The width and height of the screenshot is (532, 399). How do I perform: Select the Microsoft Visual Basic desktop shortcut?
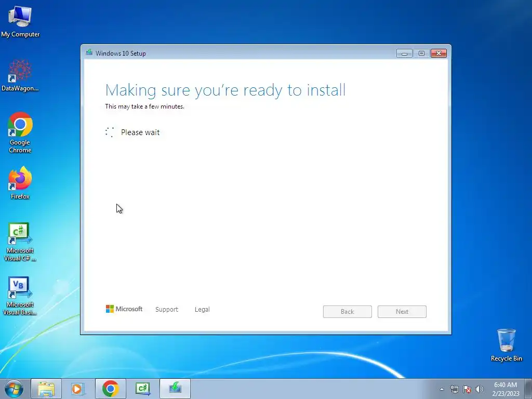(20, 296)
